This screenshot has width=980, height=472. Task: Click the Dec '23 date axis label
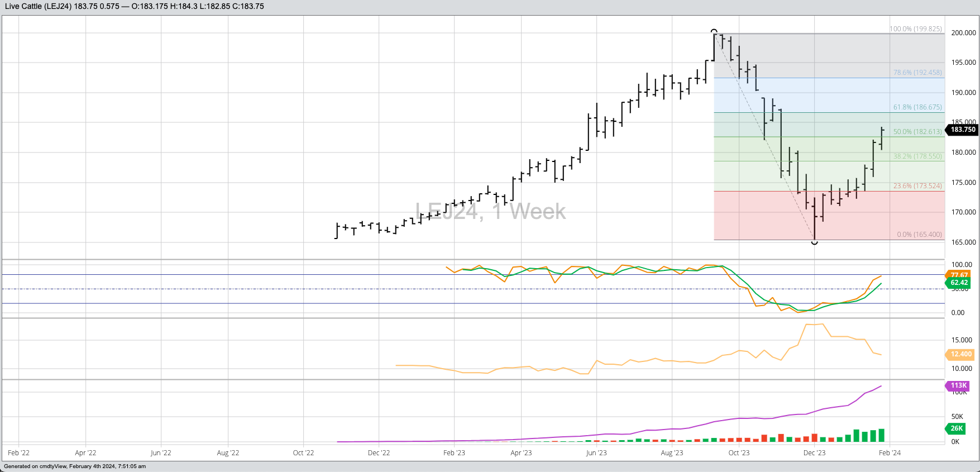(x=814, y=453)
